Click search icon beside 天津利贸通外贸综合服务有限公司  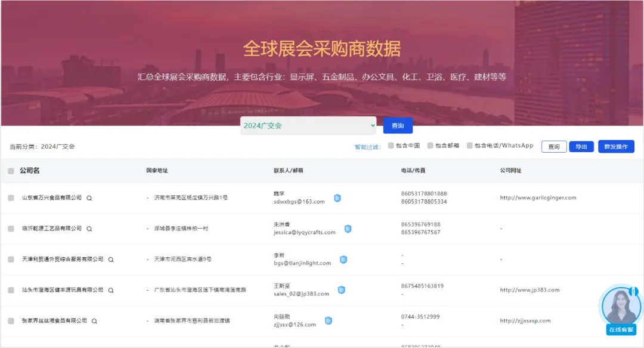coord(111,260)
